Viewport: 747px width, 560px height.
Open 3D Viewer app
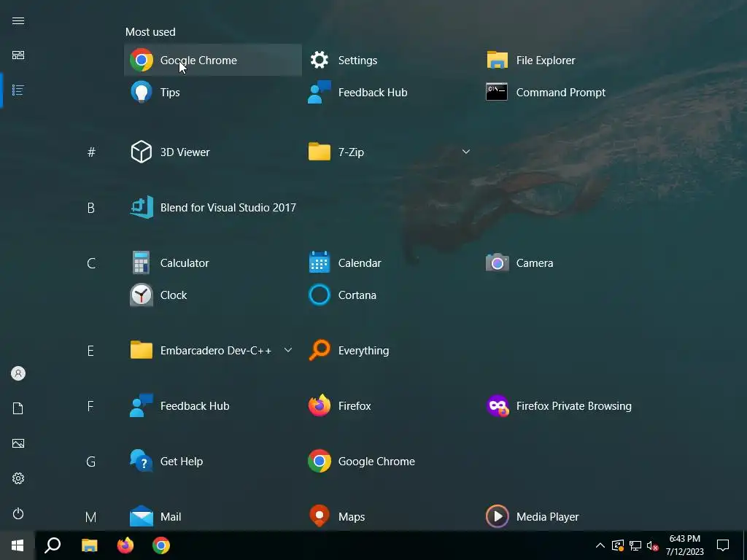coord(213,152)
